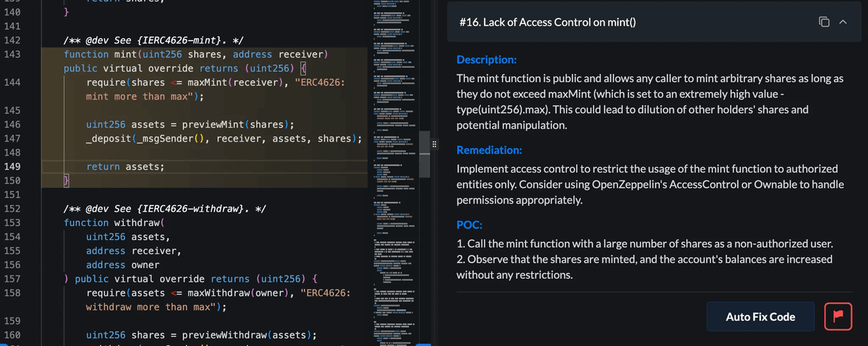
Task: Click the "require(assets <= maxWithdraw(owner)" line
Action: point(218,293)
